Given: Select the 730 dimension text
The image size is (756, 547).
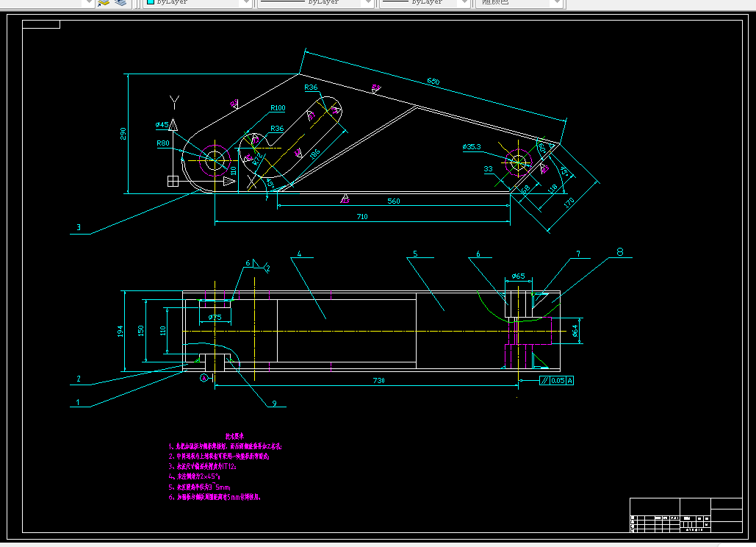Looking at the screenshot, I should 379,381.
